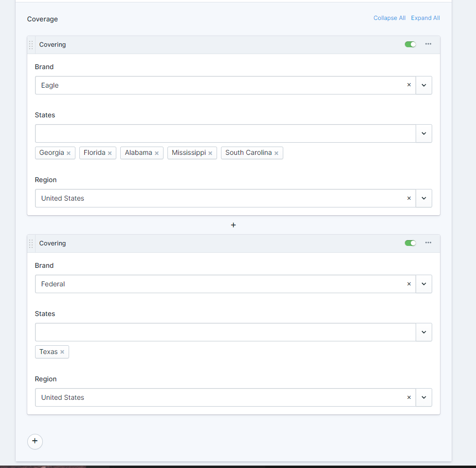
Task: Click the States input in Eagle block
Action: tap(225, 133)
